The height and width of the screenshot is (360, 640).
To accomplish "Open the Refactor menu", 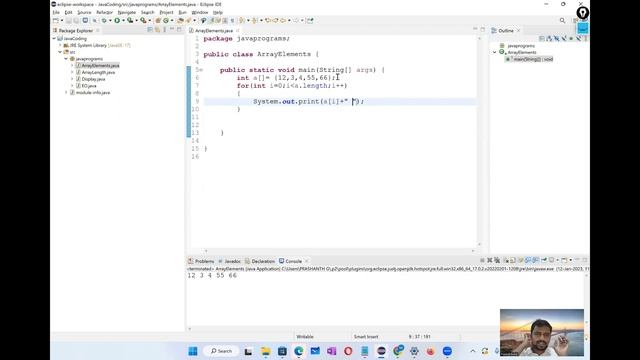I will coord(104,13).
